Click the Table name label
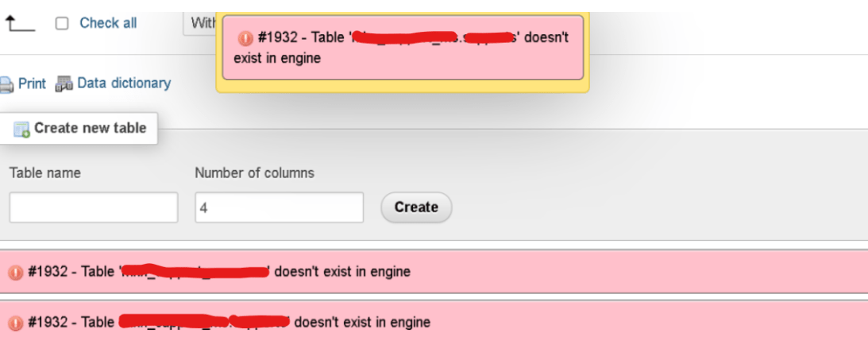This screenshot has width=868, height=341. click(44, 173)
